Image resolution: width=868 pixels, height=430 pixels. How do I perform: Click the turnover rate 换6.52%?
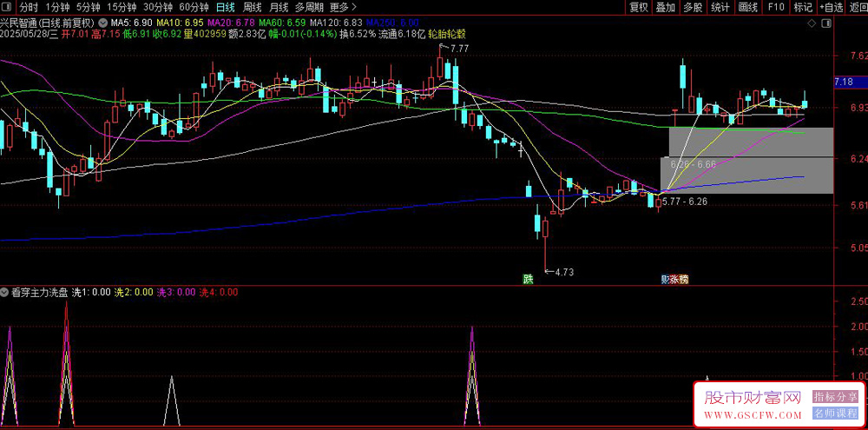point(357,33)
